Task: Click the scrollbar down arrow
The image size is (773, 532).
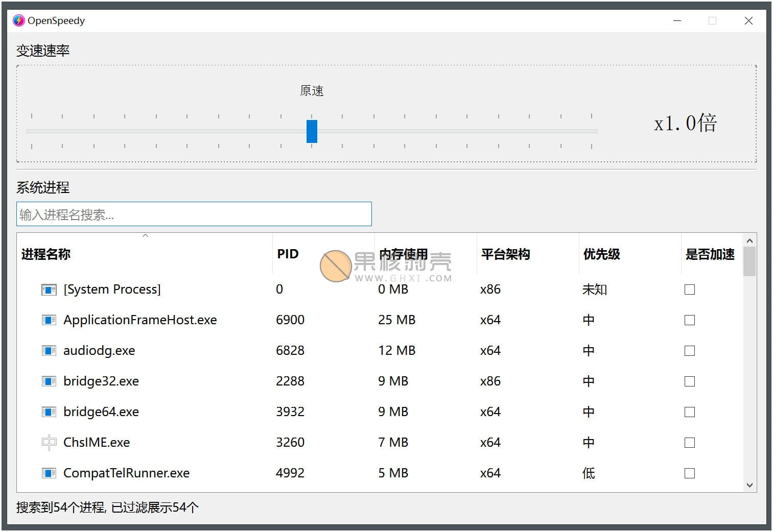Action: pyautogui.click(x=749, y=485)
